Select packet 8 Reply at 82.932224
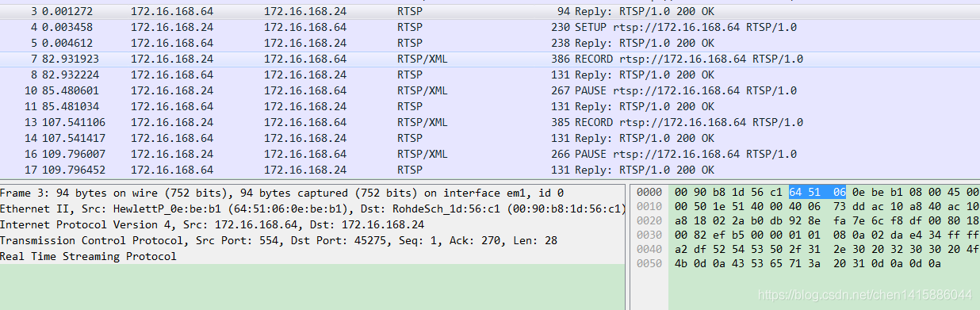 coord(490,75)
